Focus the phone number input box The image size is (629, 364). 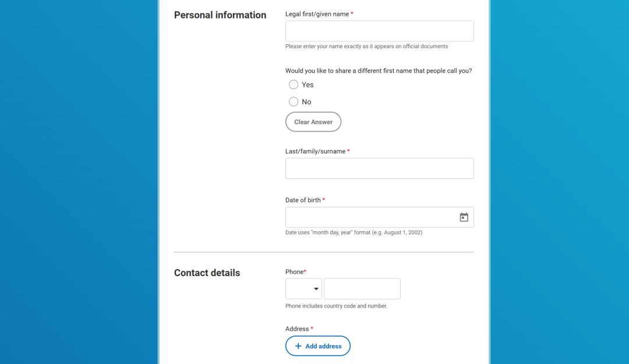tap(362, 288)
